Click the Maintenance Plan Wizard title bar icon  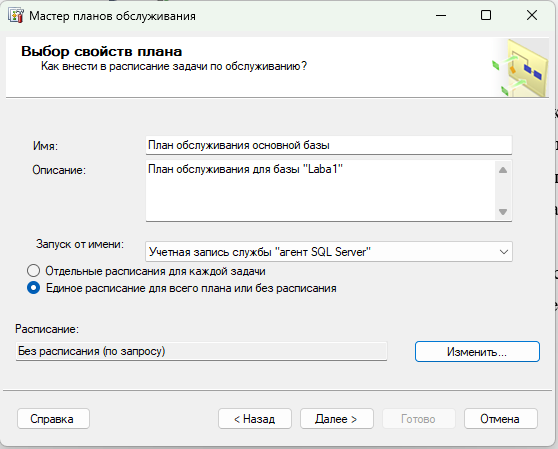(x=16, y=16)
